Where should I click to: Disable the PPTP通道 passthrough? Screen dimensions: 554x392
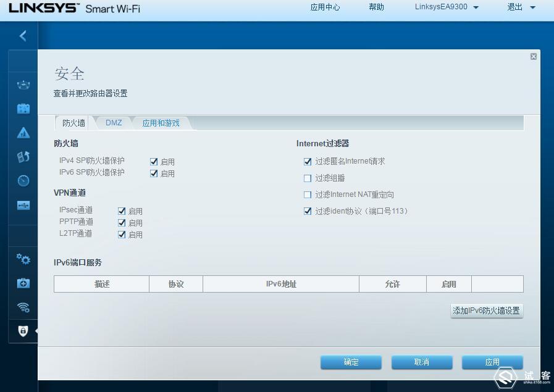[122, 222]
